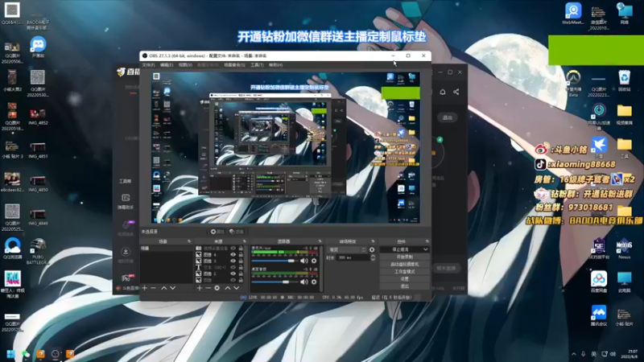Open the 帮助(H) menu
This screenshot has width=644, height=362.
coord(275,65)
